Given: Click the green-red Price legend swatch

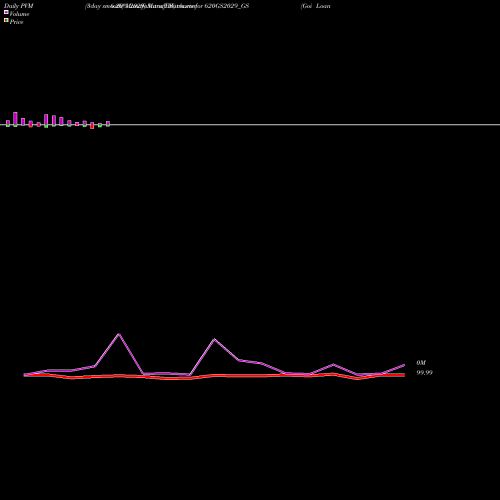Looking at the screenshot, I should 6,21.
